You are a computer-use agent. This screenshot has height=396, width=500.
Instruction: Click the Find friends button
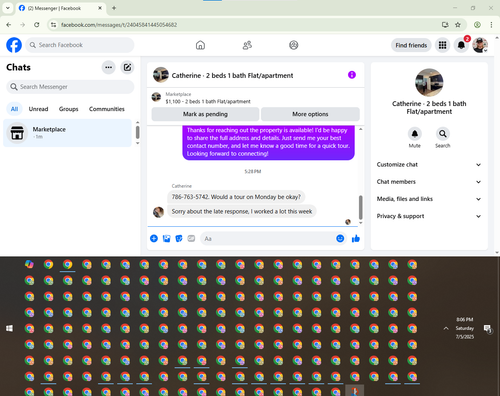pos(411,45)
